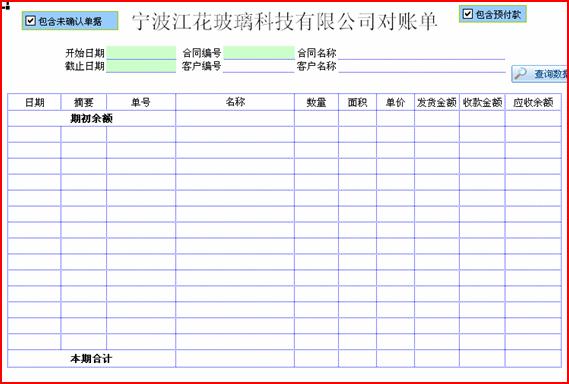Select the 摘要 column header
Screen dimensions: 569x384
[x=84, y=102]
